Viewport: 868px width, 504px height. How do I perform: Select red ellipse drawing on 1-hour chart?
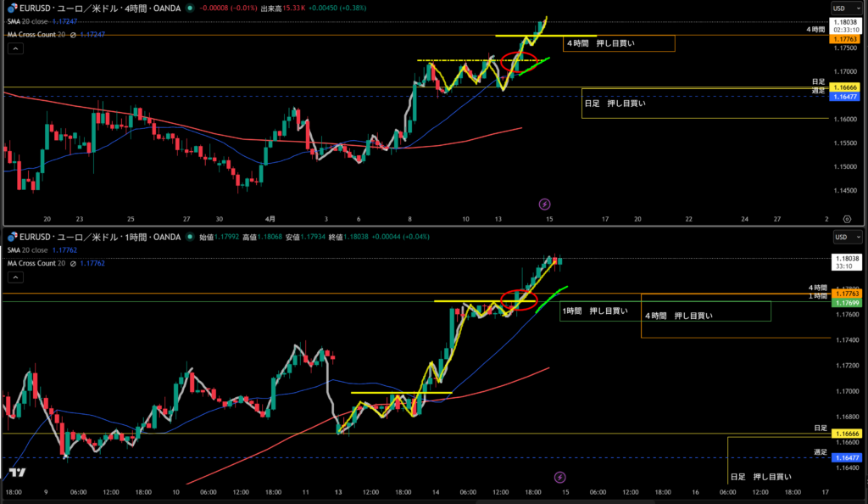518,300
